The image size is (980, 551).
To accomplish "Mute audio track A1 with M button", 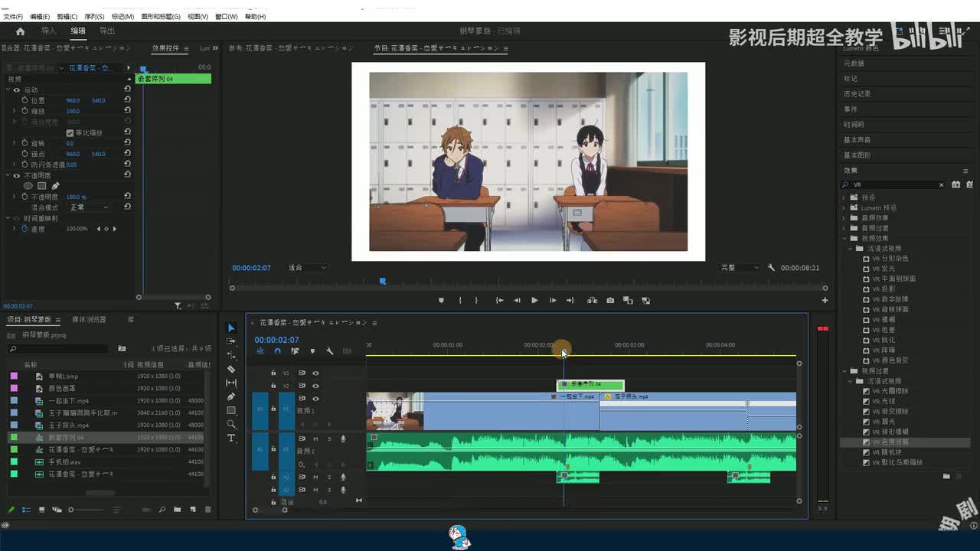I will (x=315, y=439).
